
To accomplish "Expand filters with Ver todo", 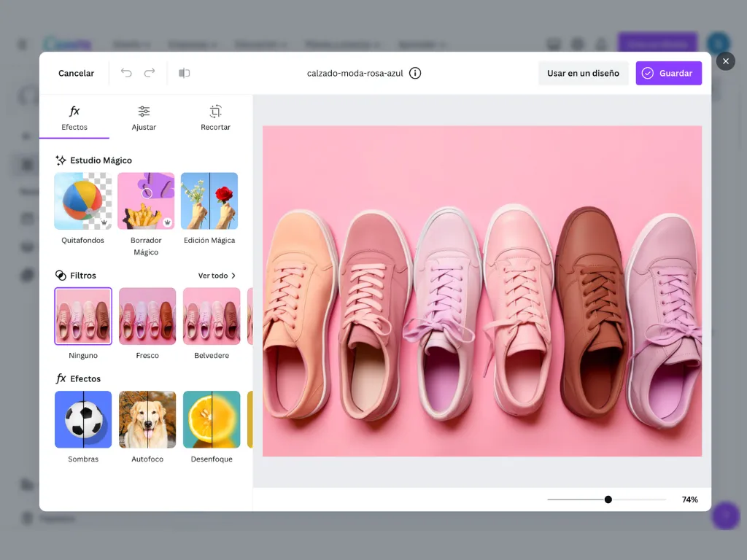I will coord(217,276).
